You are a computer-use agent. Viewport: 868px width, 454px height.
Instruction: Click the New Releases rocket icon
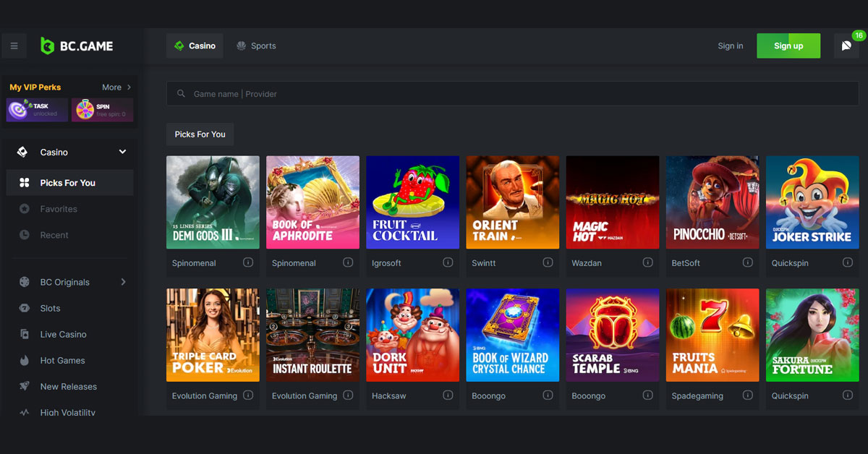(x=25, y=386)
